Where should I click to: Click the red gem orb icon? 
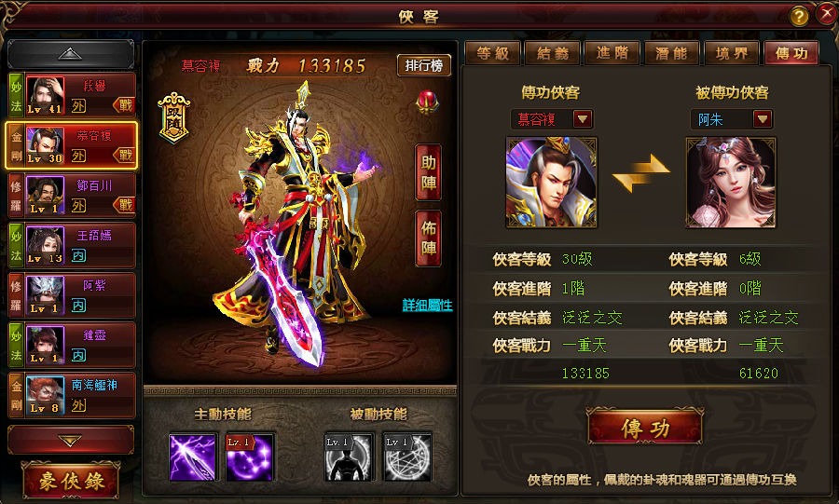[x=428, y=101]
